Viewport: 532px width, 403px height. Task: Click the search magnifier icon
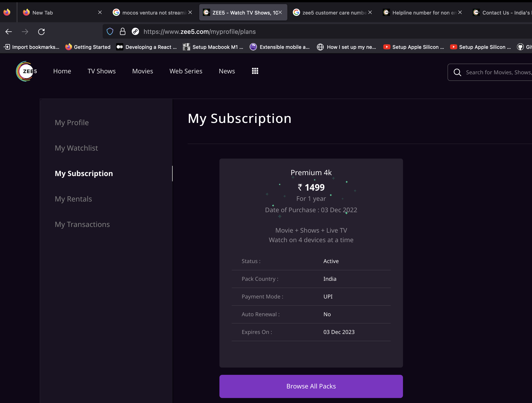[x=457, y=72]
